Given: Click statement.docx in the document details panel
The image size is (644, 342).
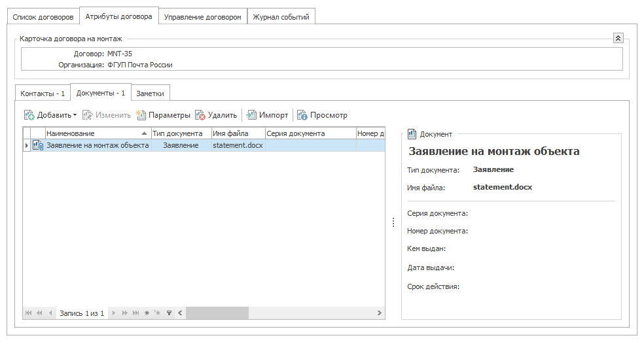Looking at the screenshot, I should (x=502, y=187).
